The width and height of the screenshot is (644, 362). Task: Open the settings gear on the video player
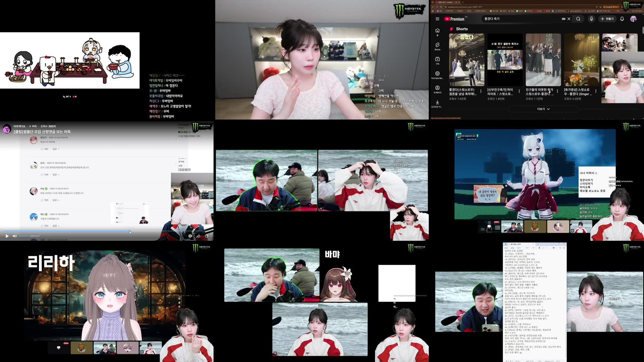point(190,236)
